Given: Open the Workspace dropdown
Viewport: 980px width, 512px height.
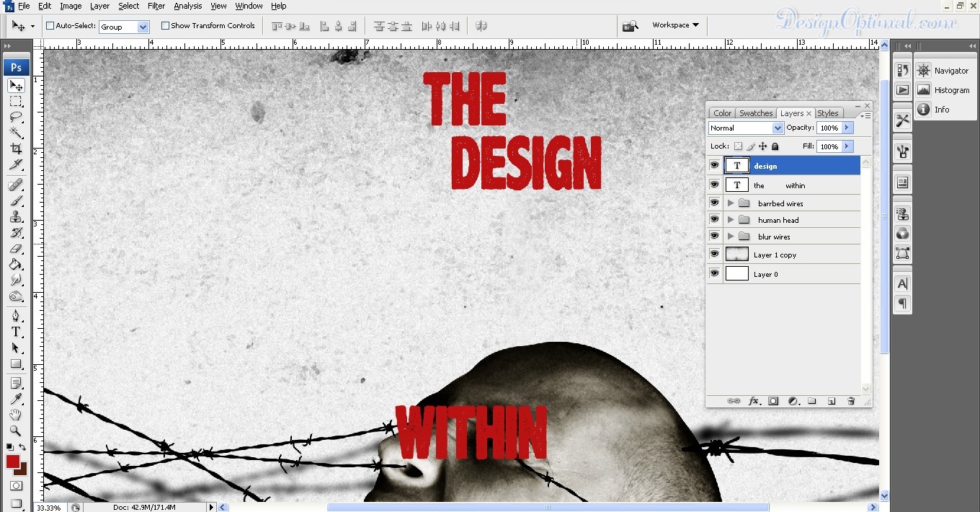Looking at the screenshot, I should (675, 25).
